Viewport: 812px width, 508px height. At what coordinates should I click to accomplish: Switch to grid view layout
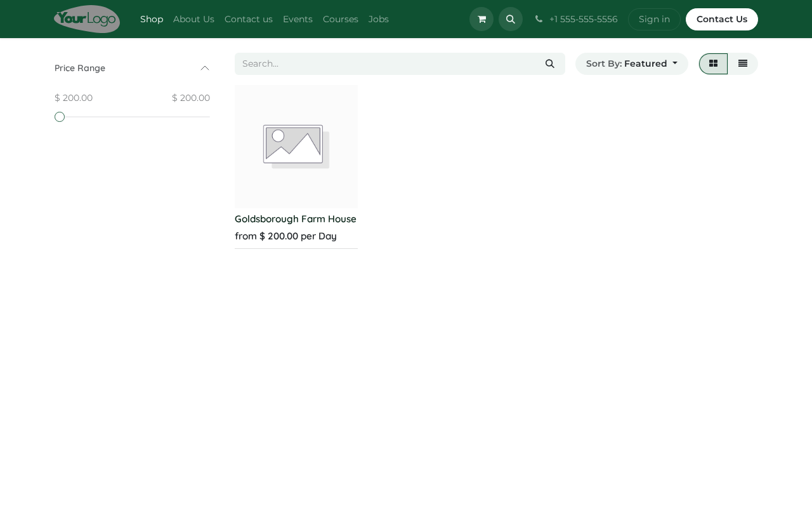(x=713, y=63)
